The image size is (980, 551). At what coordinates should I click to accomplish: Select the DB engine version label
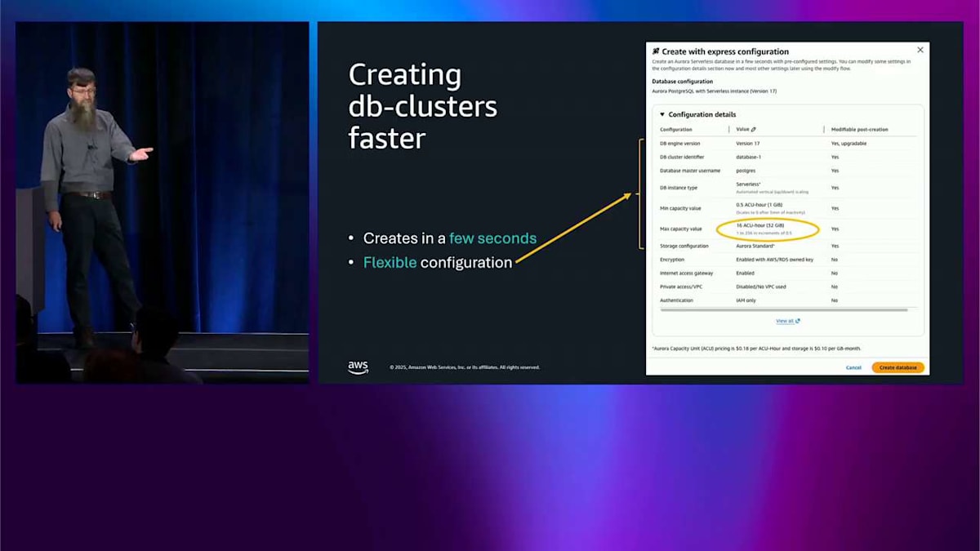[x=679, y=143]
